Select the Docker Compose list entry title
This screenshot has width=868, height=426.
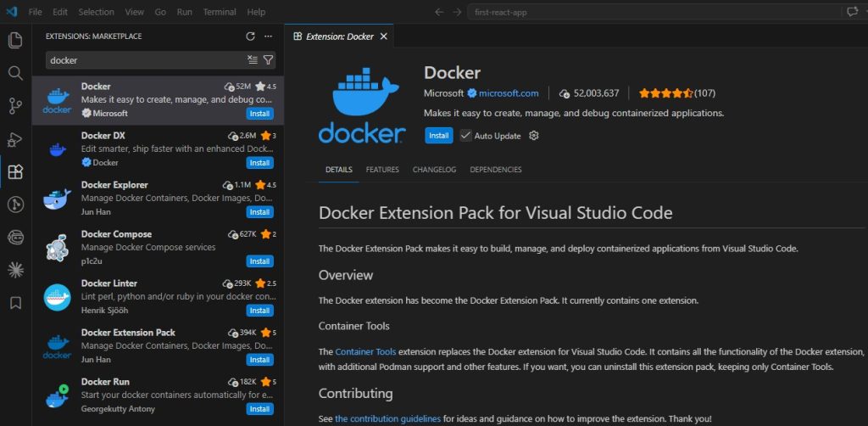coord(116,234)
